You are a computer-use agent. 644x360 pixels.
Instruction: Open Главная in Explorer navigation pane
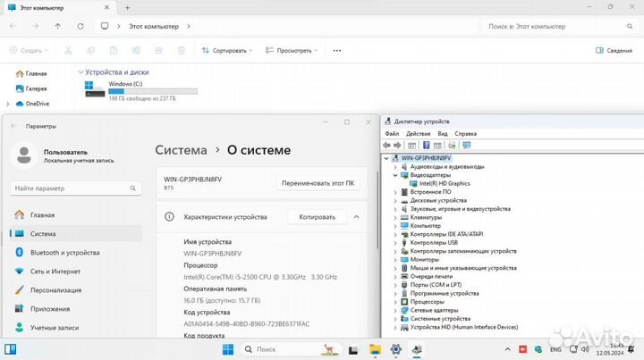[31, 74]
